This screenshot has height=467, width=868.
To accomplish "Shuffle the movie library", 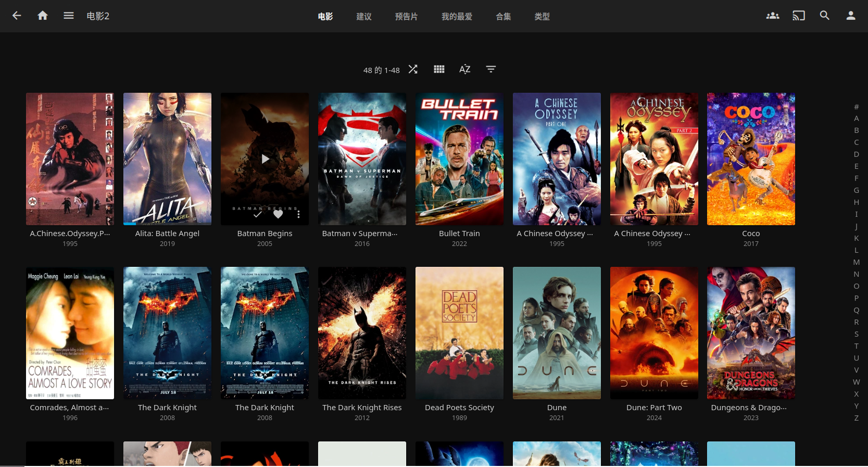I will [x=413, y=69].
